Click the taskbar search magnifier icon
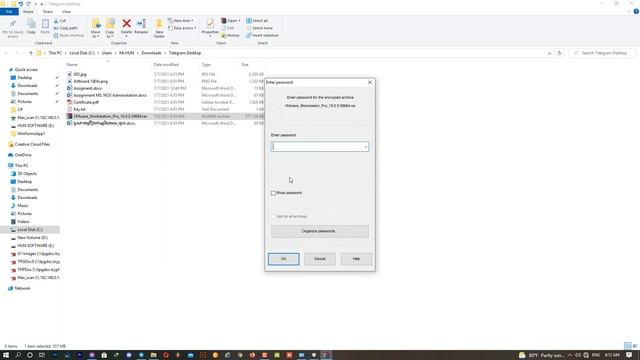 [x=18, y=355]
